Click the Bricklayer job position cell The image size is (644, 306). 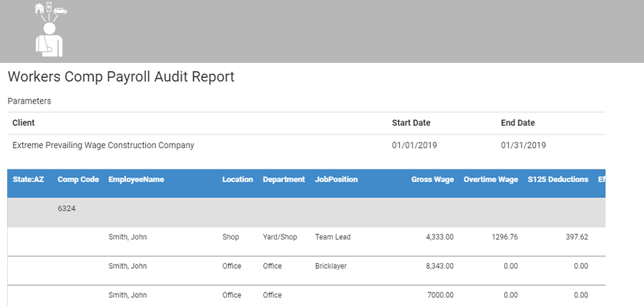point(331,266)
